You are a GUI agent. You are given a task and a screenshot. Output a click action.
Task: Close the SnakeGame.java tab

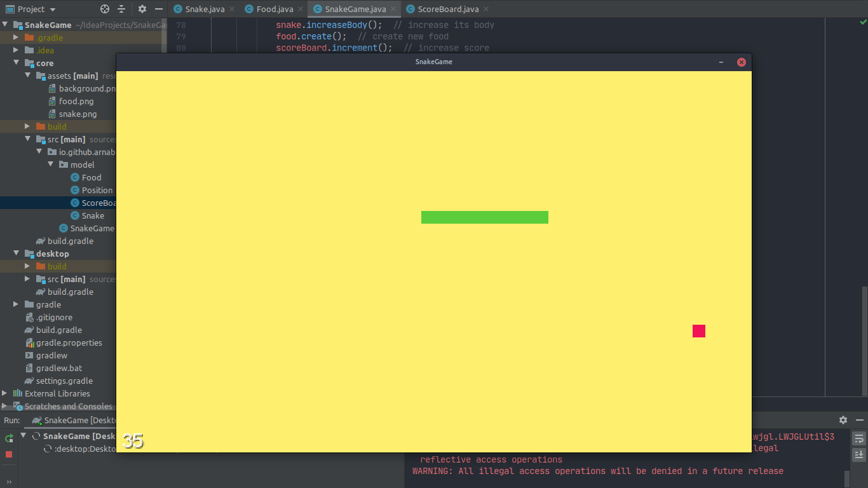(x=393, y=9)
